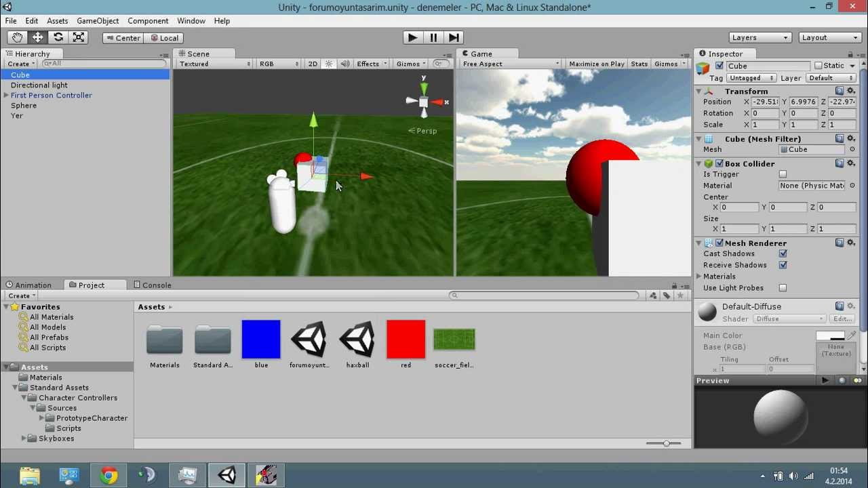Screen dimensions: 868x488
Task: Uncheck Cast Shadows
Action: click(783, 253)
